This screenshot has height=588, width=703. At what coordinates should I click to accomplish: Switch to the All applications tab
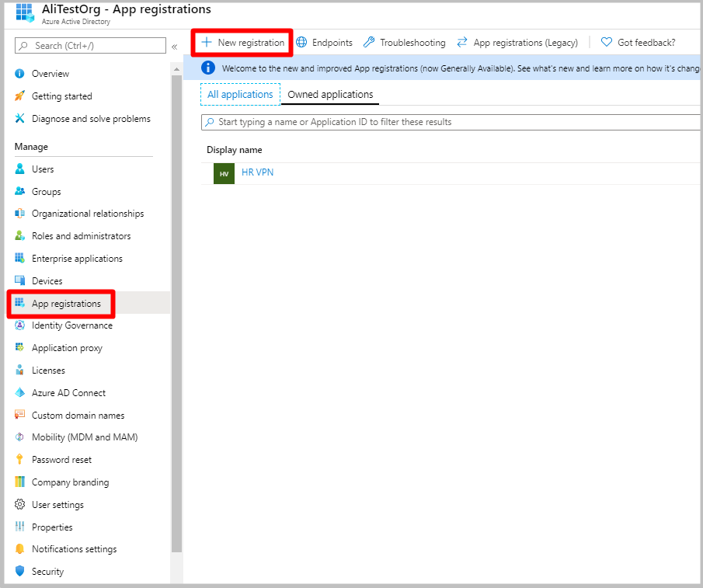pos(240,95)
